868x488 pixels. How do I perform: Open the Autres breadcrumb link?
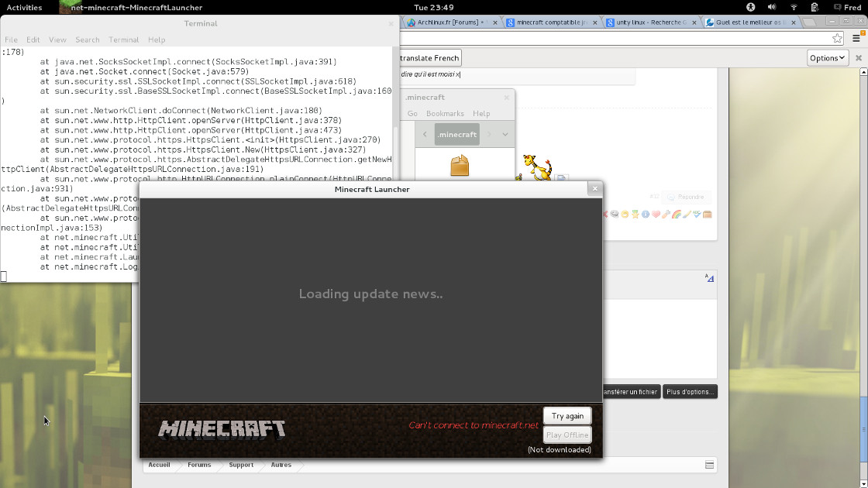(281, 466)
